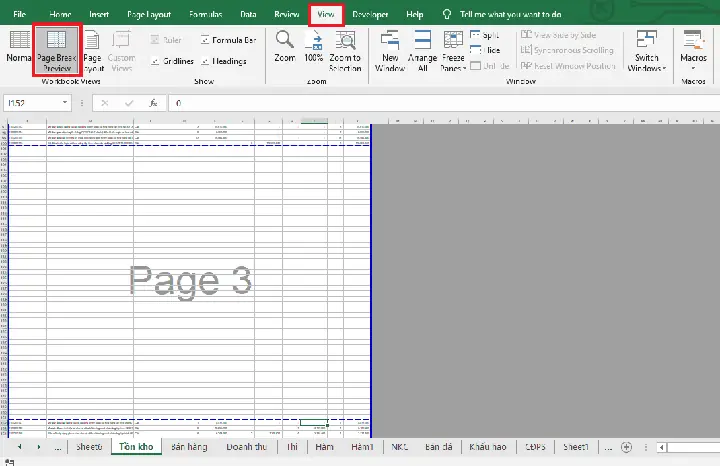The height and width of the screenshot is (466, 720).
Task: Reset zoom to 100%
Action: tap(314, 46)
